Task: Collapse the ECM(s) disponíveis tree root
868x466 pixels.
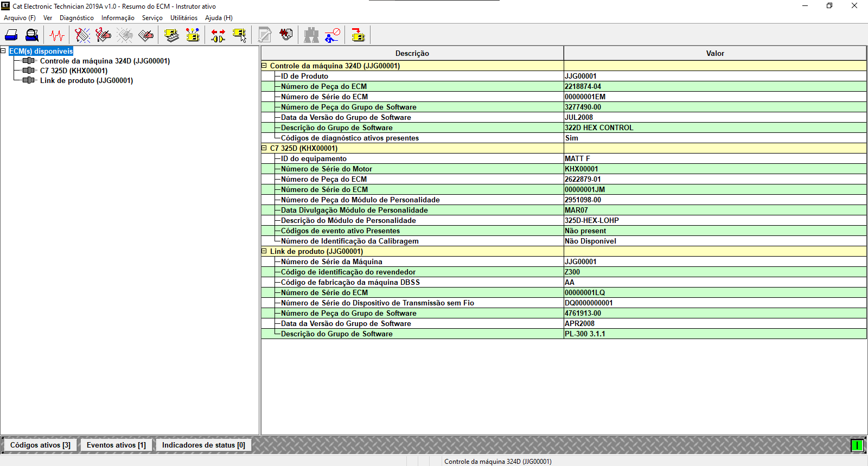Action: point(3,51)
